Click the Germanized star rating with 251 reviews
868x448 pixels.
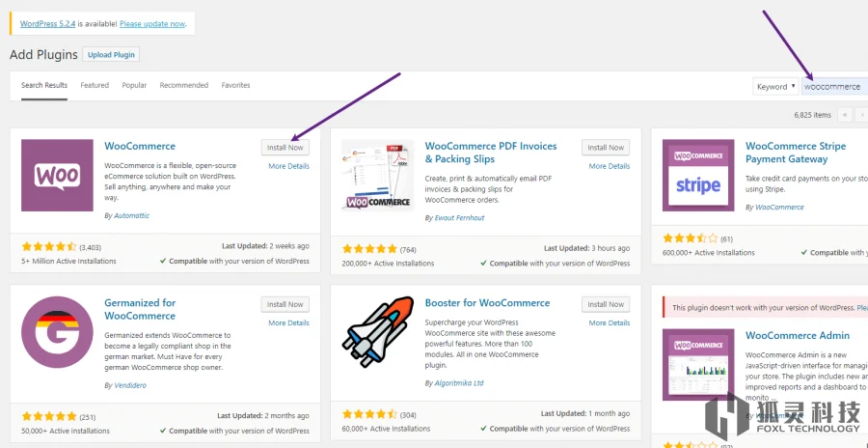(49, 416)
